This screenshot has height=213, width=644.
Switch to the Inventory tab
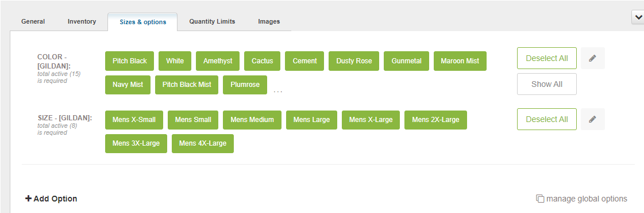[82, 21]
